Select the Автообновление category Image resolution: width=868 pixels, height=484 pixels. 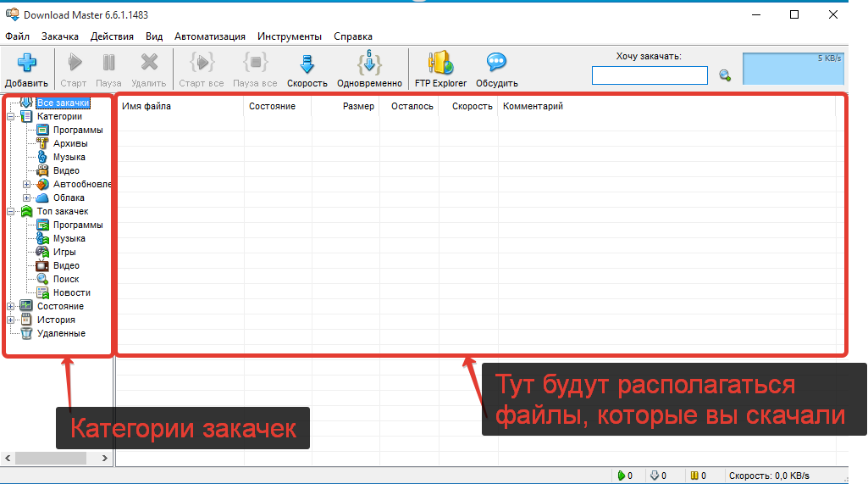click(81, 184)
